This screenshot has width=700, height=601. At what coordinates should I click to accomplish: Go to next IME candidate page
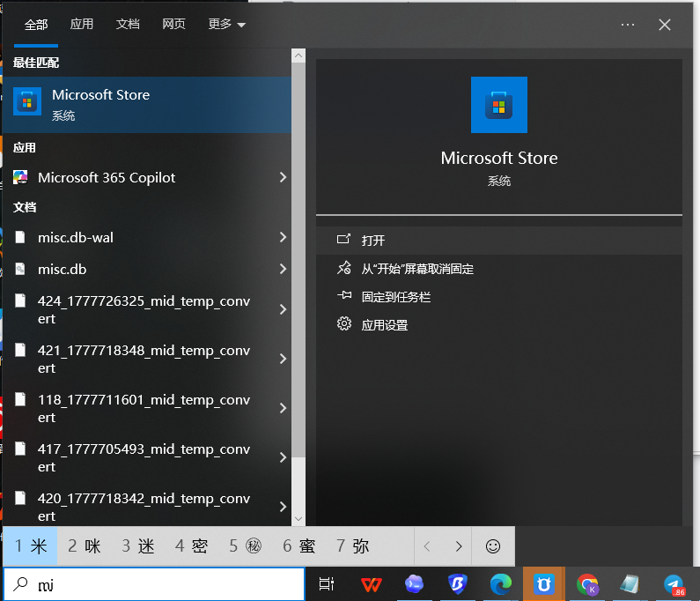point(458,546)
